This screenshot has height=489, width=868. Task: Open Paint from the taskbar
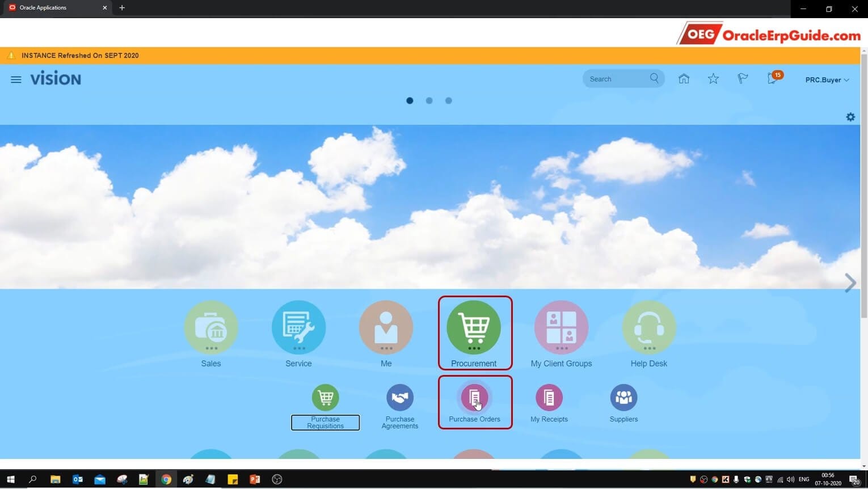(188, 480)
